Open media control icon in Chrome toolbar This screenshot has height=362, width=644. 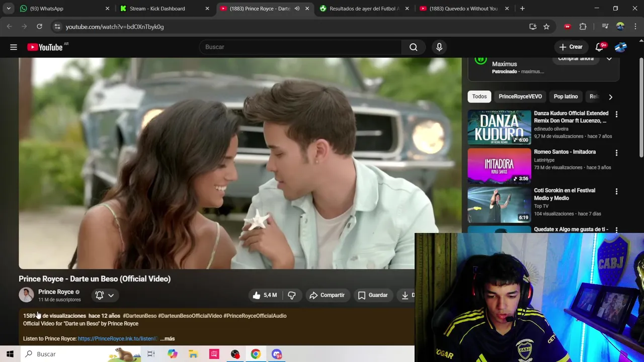pos(605,27)
